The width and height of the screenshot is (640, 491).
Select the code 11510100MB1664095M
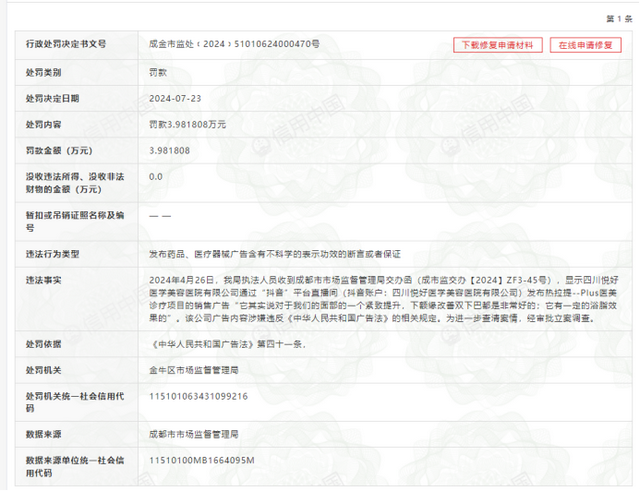click(x=202, y=460)
